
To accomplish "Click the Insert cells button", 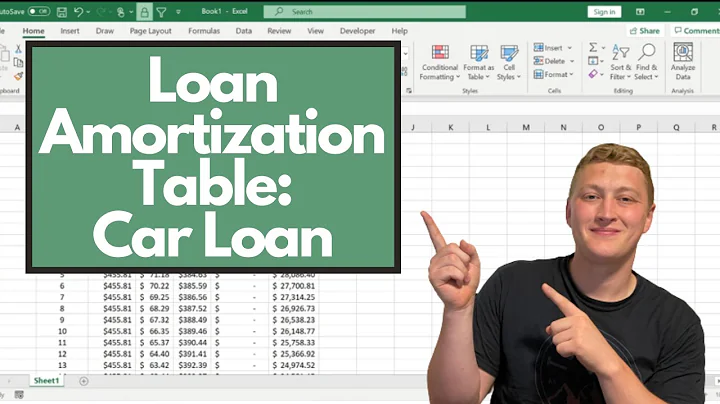I will click(549, 48).
